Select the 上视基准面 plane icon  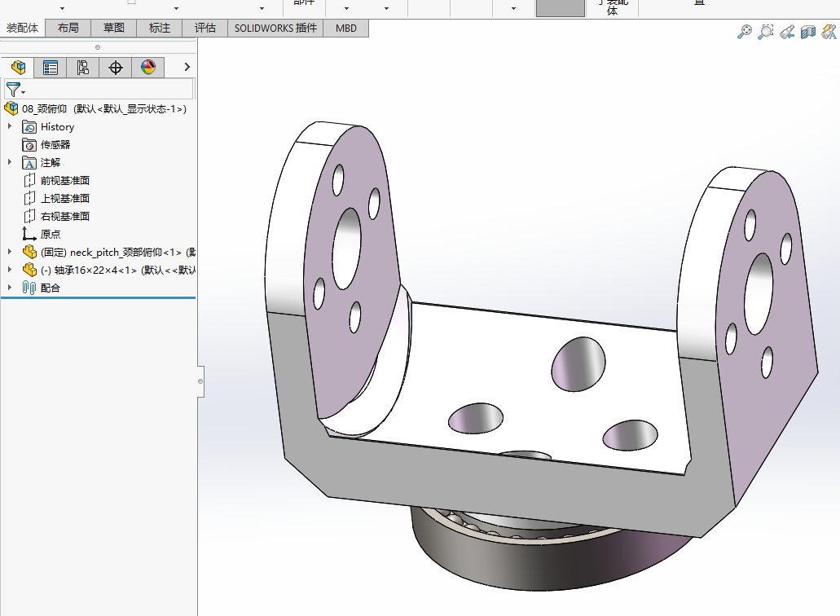coord(29,198)
